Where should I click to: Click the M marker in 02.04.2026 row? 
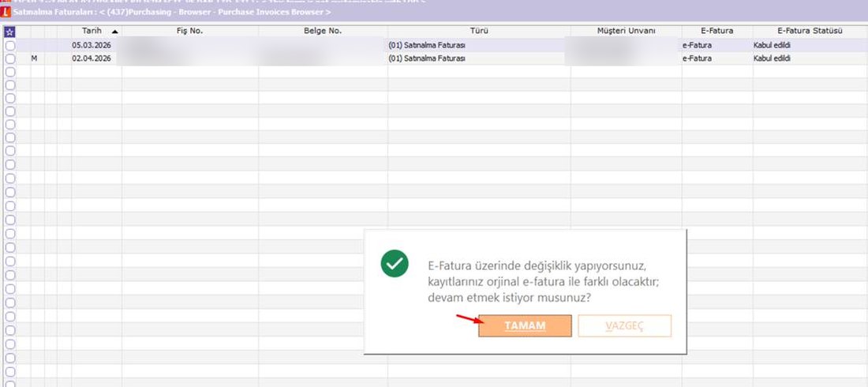(34, 58)
